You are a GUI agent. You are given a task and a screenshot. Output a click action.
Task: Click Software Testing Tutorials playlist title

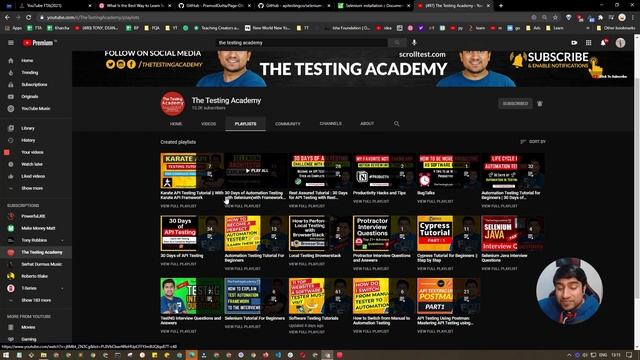[313, 318]
